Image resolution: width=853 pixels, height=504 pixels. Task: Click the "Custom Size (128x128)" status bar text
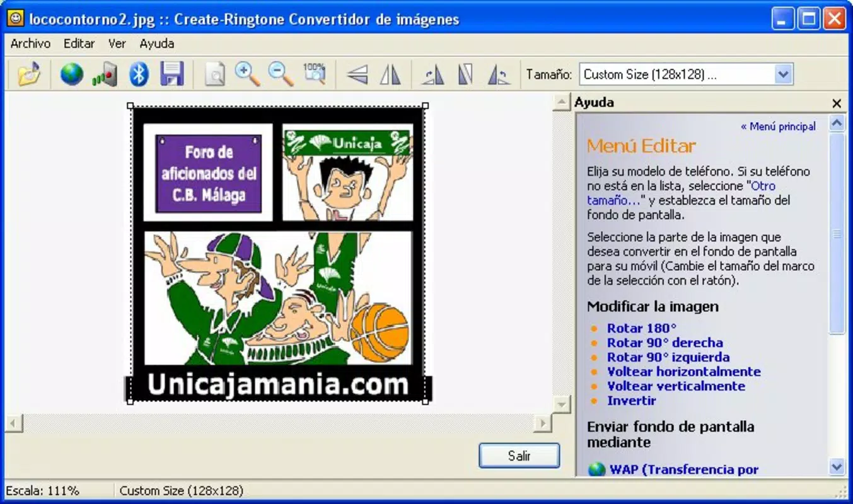(182, 491)
